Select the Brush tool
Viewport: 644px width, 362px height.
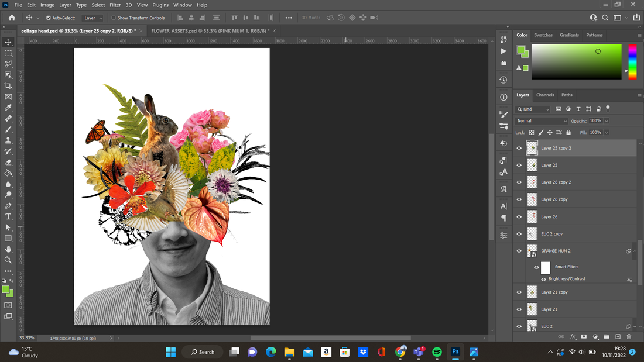[x=8, y=129]
